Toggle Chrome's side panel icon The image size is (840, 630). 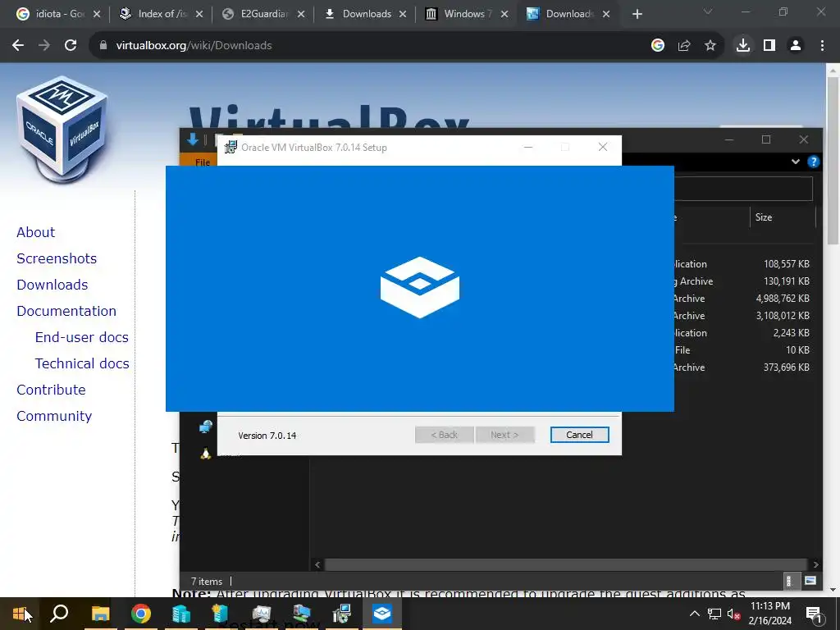769,46
